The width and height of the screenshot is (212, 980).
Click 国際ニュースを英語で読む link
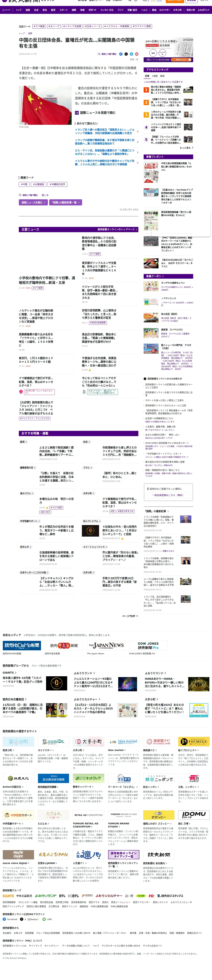95,113
